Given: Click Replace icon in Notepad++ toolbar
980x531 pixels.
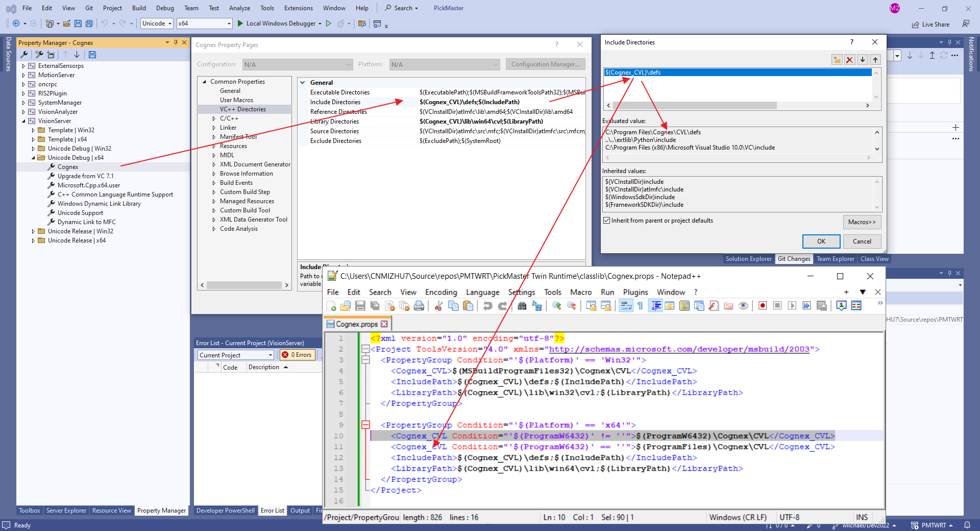Looking at the screenshot, I should click(537, 306).
